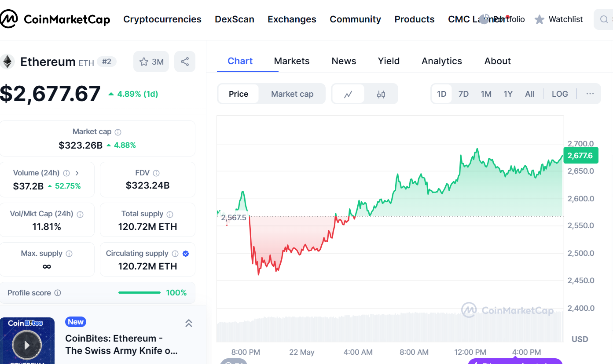This screenshot has height=364, width=613.
Task: Select the candlestick chart type icon
Action: coord(381,94)
